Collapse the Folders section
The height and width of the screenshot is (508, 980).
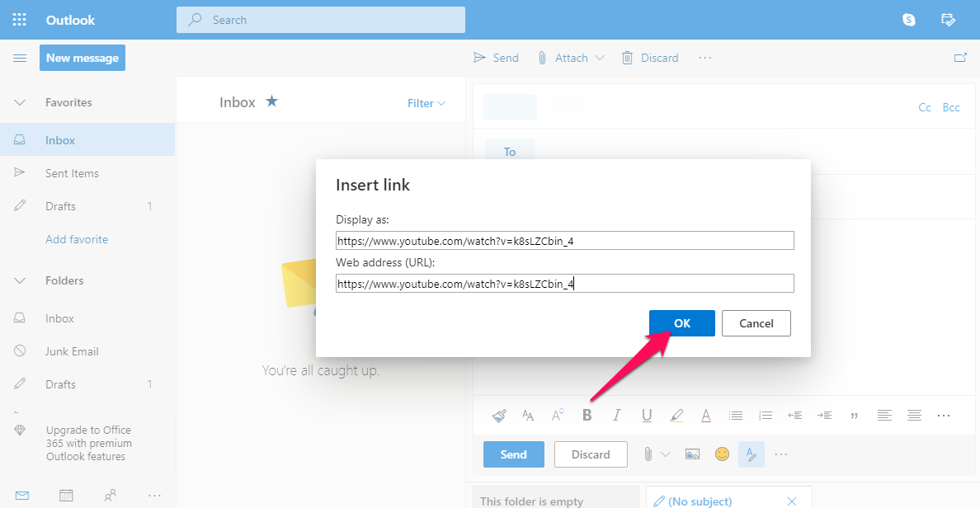tap(20, 280)
